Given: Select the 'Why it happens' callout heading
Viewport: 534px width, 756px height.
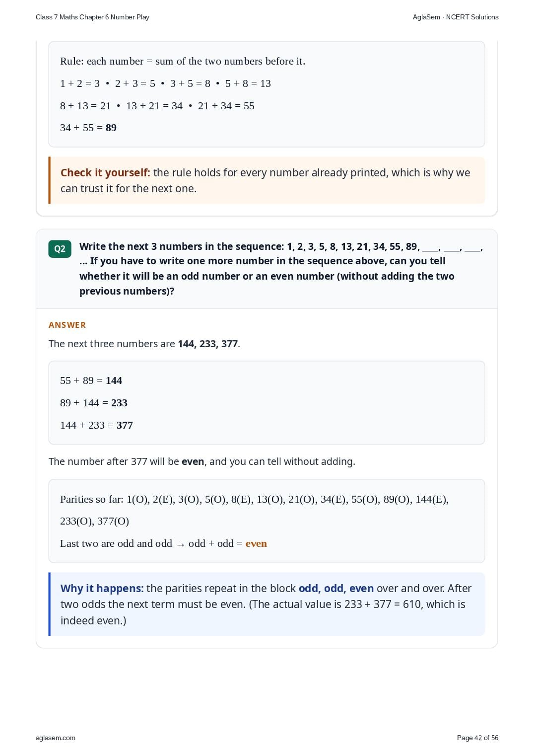Looking at the screenshot, I should [x=102, y=588].
